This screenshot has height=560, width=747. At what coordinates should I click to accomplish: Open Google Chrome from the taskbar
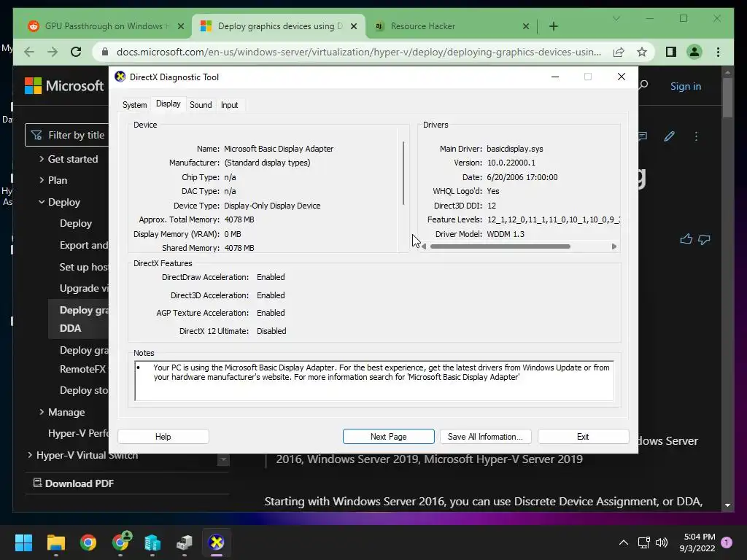tap(88, 542)
